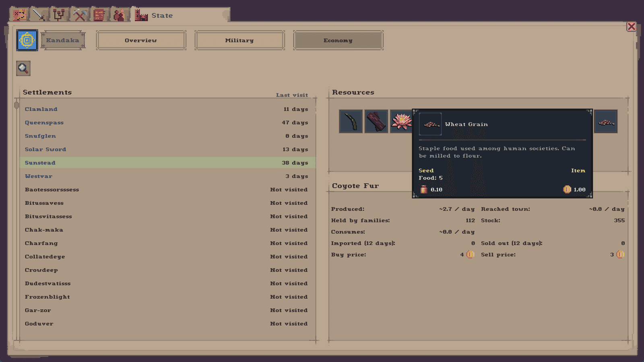Open the crossed hammer and pickaxe tab
This screenshot has width=644, height=362.
tap(79, 15)
